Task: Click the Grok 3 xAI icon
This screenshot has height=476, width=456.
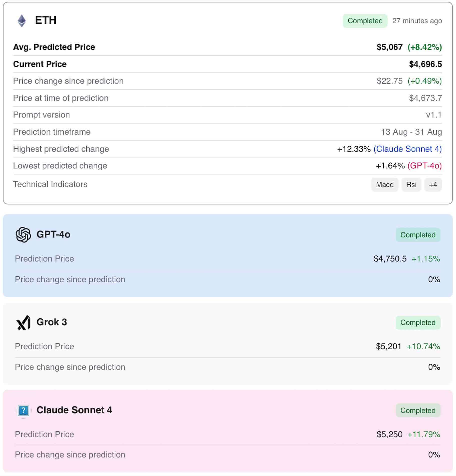Action: (23, 322)
